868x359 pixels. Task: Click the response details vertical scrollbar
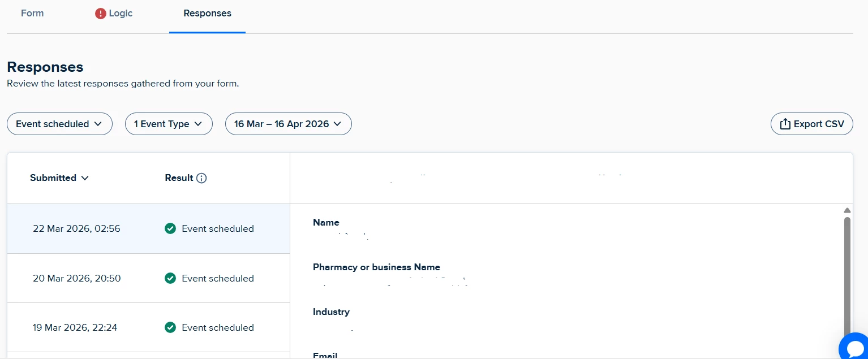click(847, 283)
